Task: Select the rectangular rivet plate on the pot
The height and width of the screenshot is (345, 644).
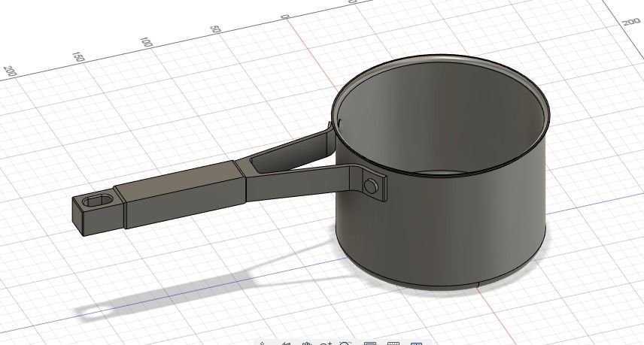Action: (x=374, y=186)
